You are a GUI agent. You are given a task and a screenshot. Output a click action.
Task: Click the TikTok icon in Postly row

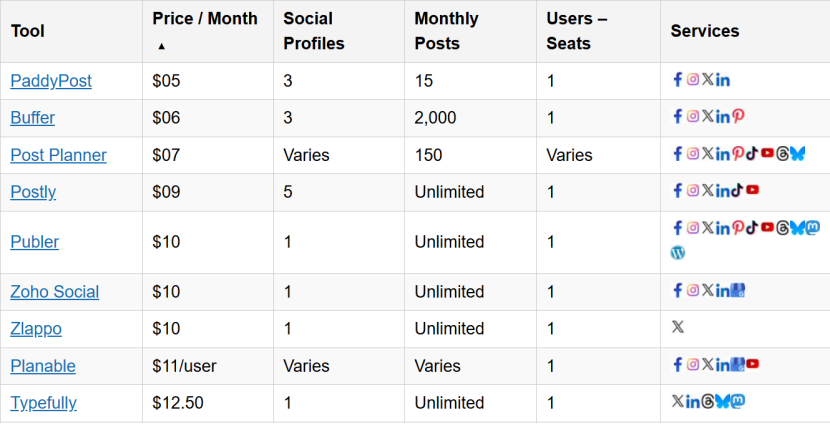tap(738, 191)
